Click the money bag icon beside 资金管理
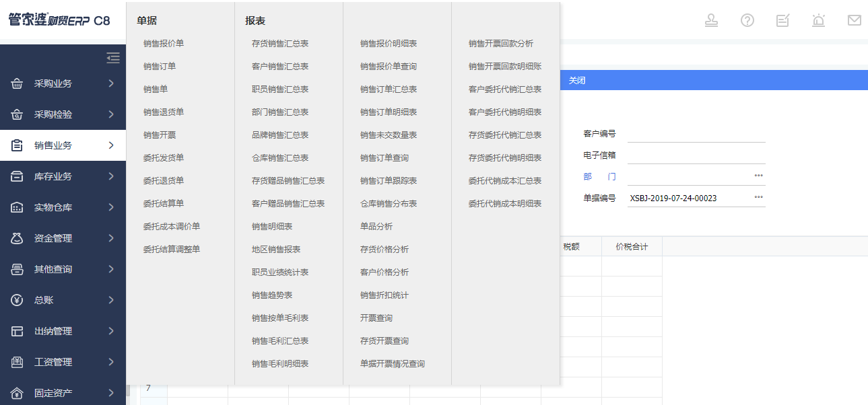This screenshot has width=868, height=405. coord(18,238)
